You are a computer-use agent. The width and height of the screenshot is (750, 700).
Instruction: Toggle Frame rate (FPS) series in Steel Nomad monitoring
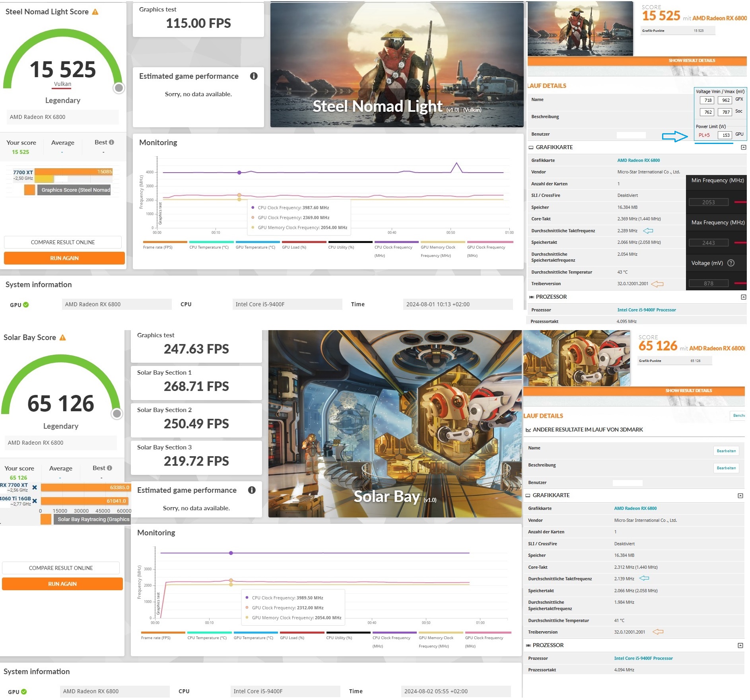click(x=165, y=245)
